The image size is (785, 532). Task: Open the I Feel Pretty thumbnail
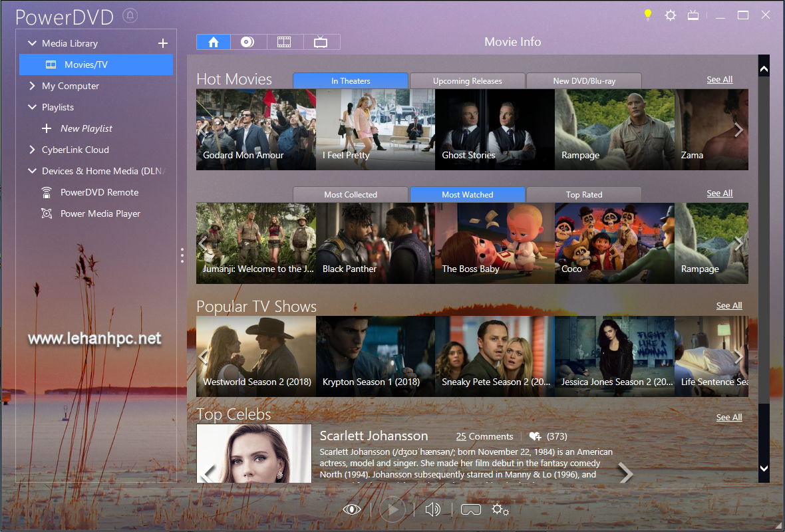click(375, 130)
